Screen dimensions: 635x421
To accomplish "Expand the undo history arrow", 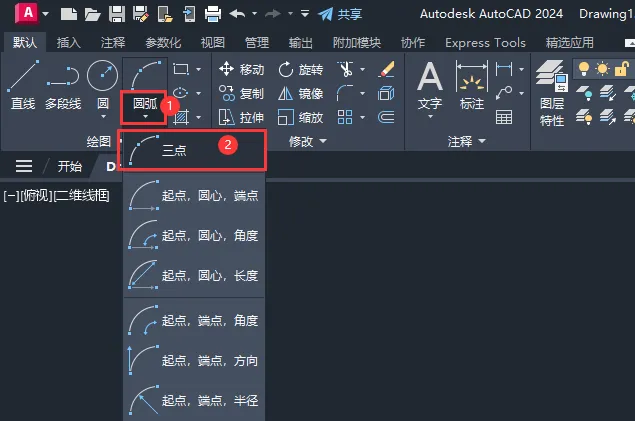I will [254, 14].
